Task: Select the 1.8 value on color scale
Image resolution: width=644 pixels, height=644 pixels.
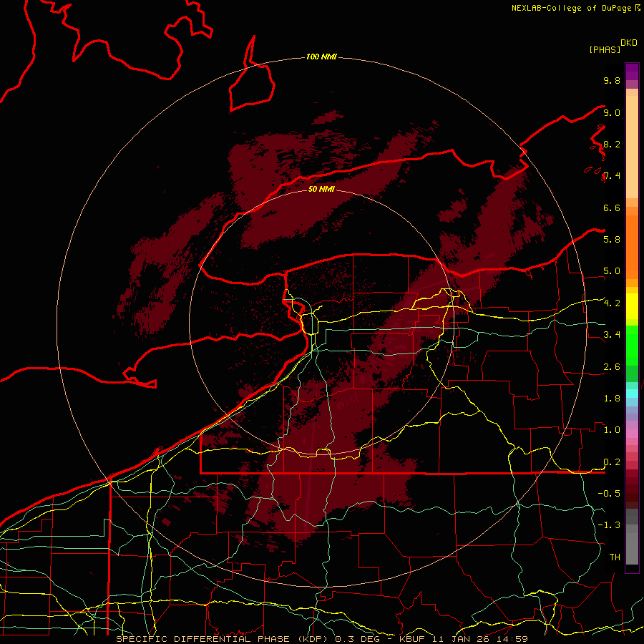Action: (x=612, y=399)
